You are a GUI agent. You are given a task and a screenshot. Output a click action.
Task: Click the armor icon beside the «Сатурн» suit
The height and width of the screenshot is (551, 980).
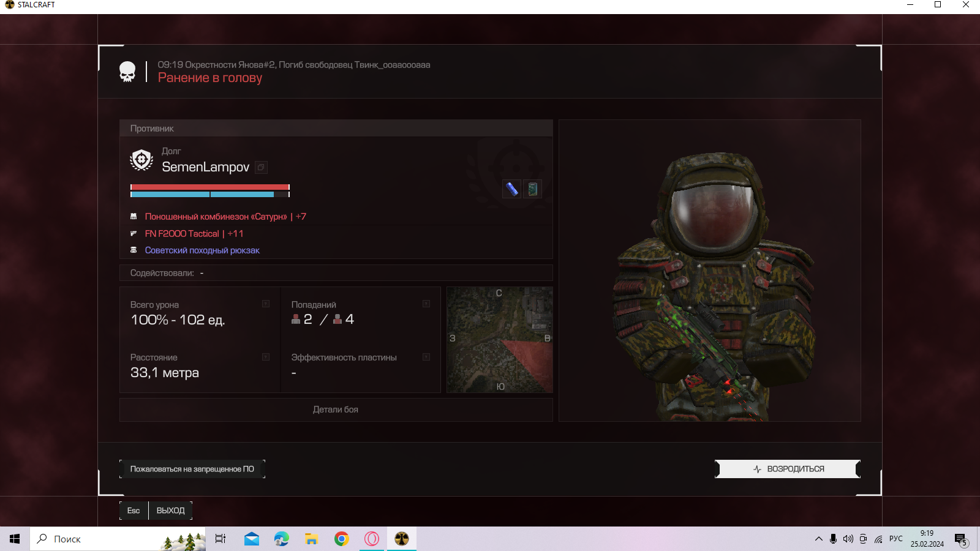coord(134,217)
